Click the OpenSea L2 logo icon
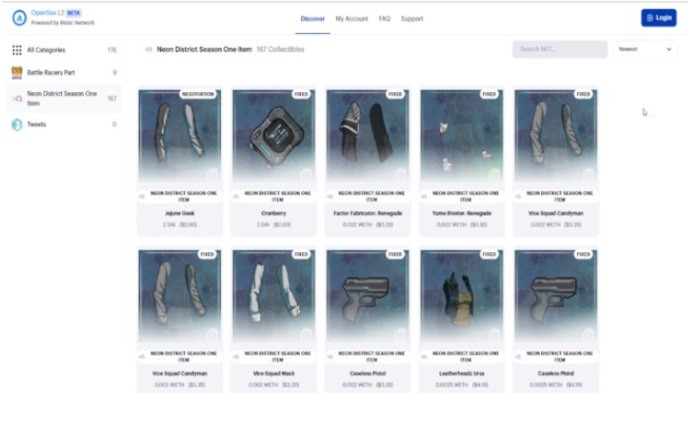This screenshot has width=688, height=434. [x=19, y=18]
